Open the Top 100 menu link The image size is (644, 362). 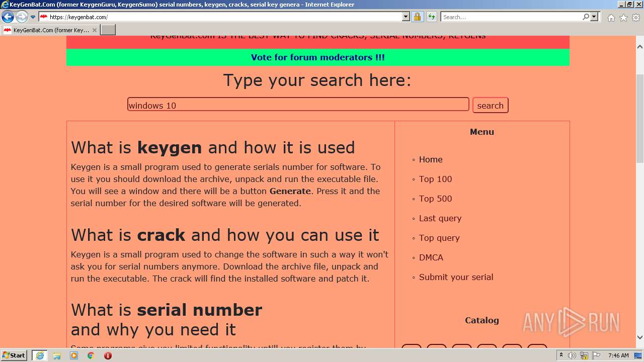pyautogui.click(x=435, y=179)
